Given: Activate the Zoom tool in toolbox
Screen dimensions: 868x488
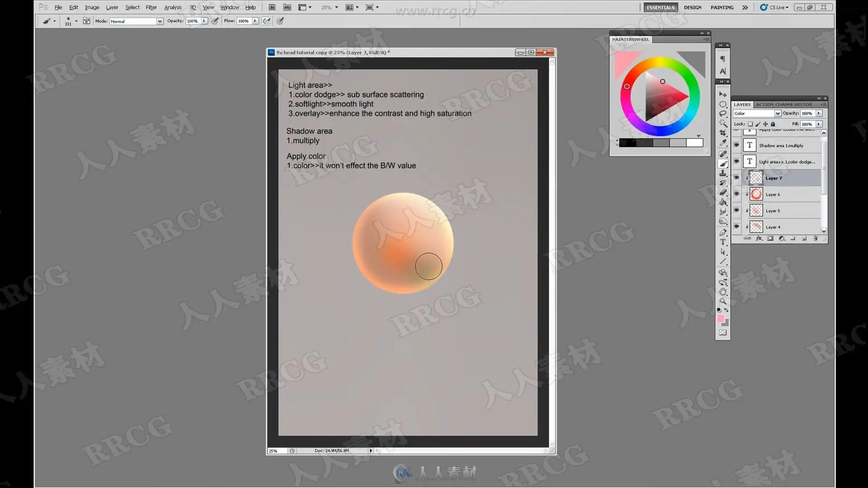Looking at the screenshot, I should (723, 301).
